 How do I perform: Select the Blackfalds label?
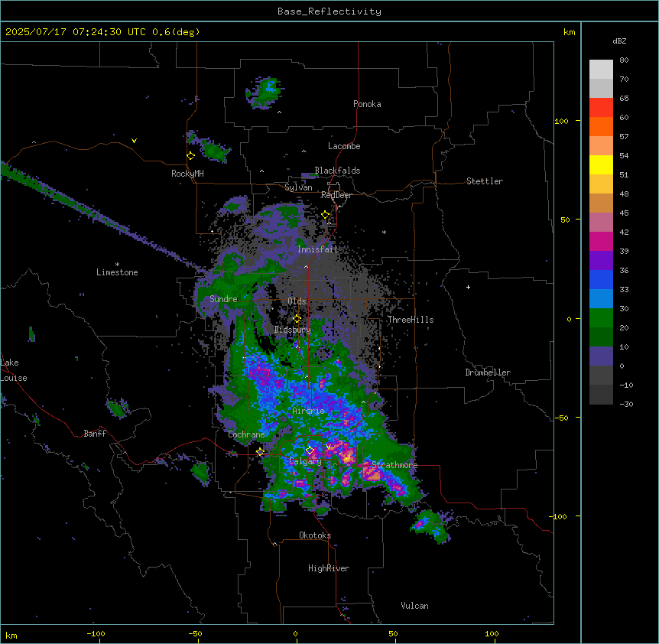pos(337,171)
